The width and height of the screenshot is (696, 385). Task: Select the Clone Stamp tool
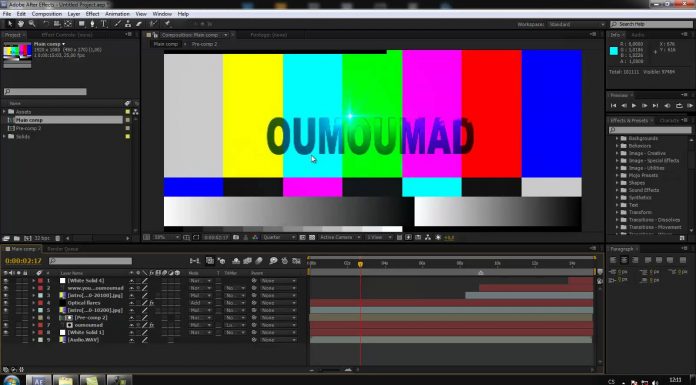[128, 24]
